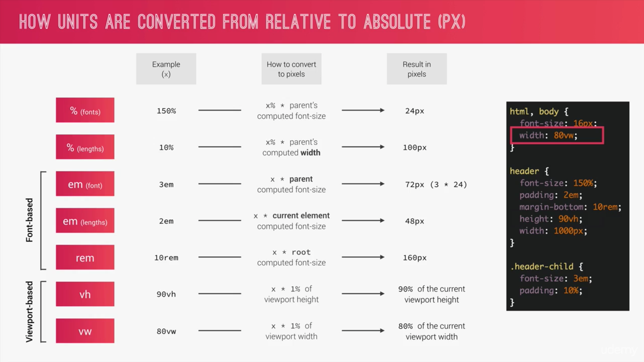Click the rem unit label button
The image size is (644, 362).
[x=86, y=258]
